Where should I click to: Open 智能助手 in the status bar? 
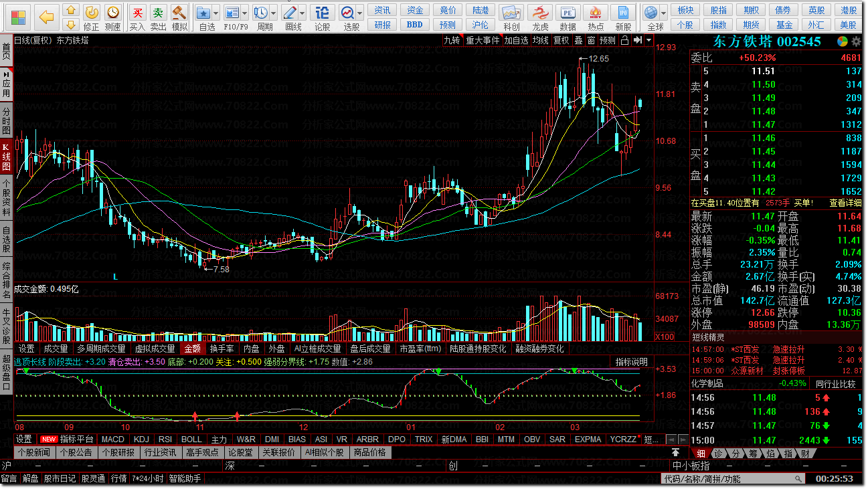point(185,479)
